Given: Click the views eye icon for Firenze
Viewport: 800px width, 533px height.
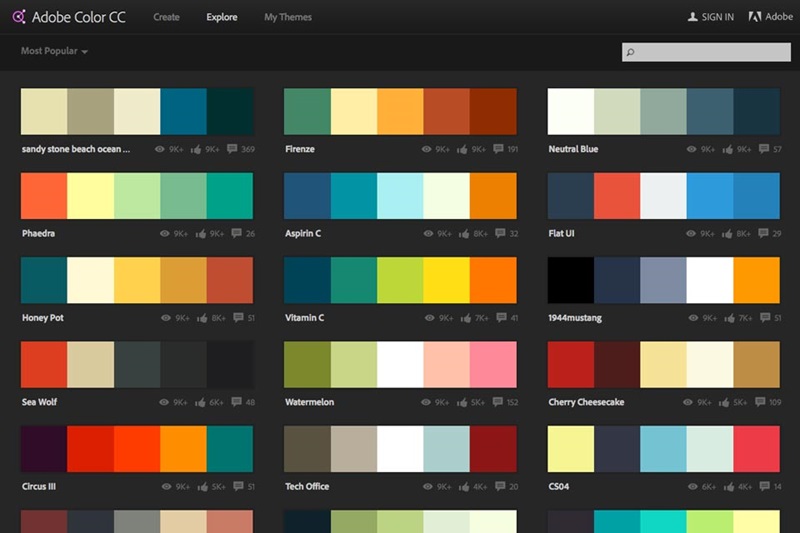Looking at the screenshot, I should pyautogui.click(x=426, y=149).
